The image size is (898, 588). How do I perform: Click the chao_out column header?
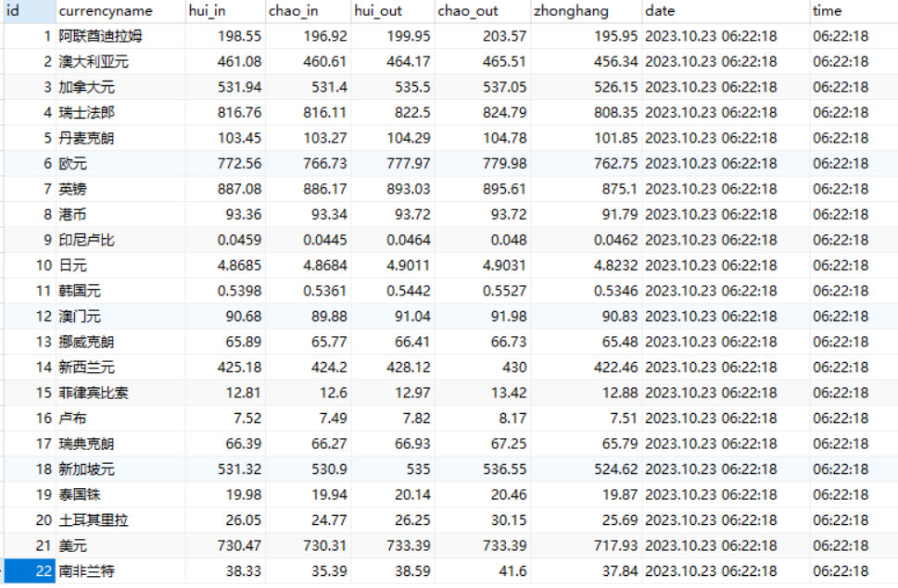click(483, 11)
